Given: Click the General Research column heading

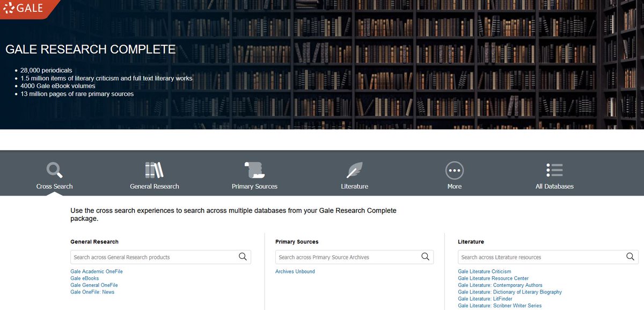Looking at the screenshot, I should pyautogui.click(x=94, y=242).
